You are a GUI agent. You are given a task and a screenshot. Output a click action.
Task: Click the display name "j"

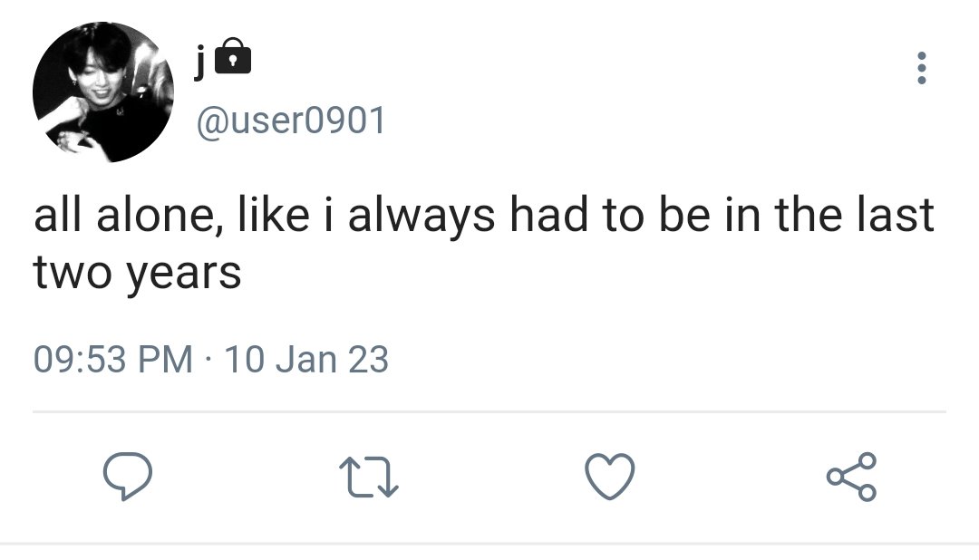pos(199,62)
